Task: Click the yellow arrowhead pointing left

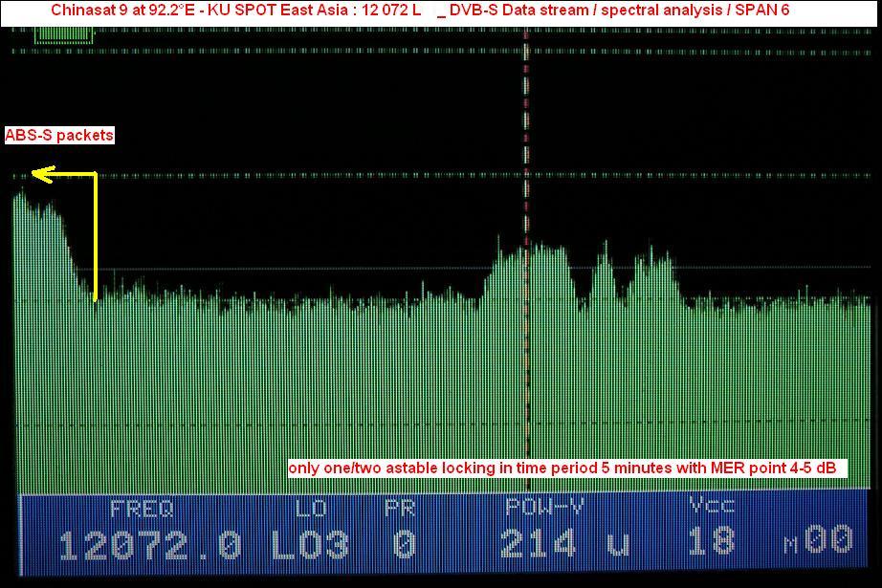Action: (x=38, y=173)
